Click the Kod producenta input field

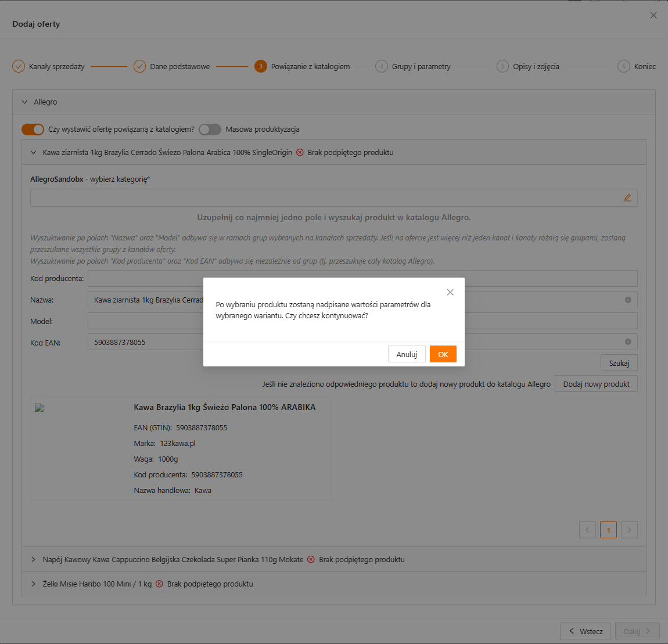362,279
